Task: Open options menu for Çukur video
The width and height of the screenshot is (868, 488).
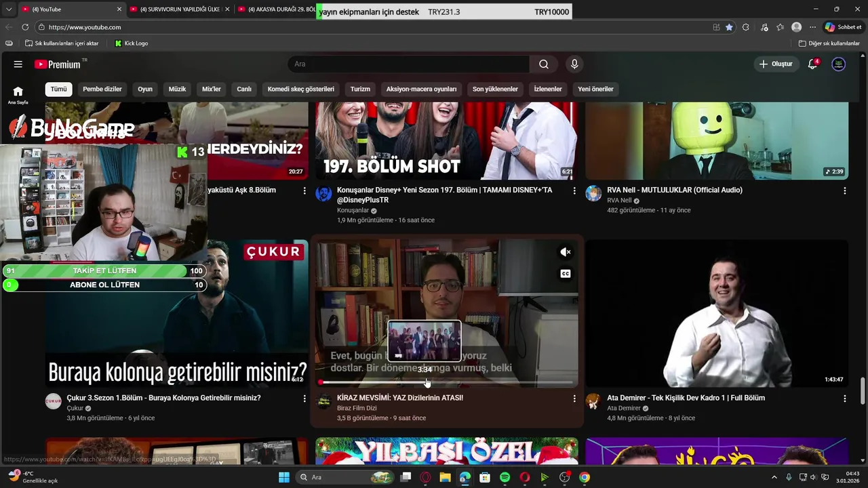Action: [x=304, y=399]
